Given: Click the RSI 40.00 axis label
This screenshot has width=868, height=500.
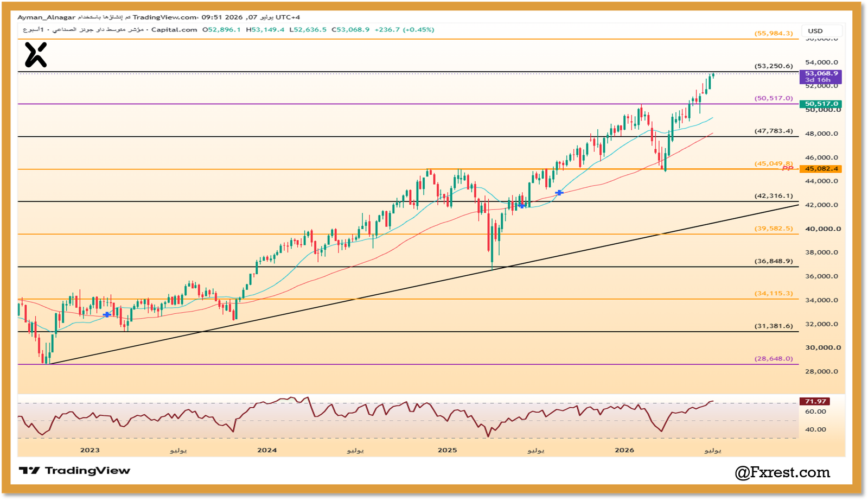Looking at the screenshot, I should pyautogui.click(x=815, y=429).
